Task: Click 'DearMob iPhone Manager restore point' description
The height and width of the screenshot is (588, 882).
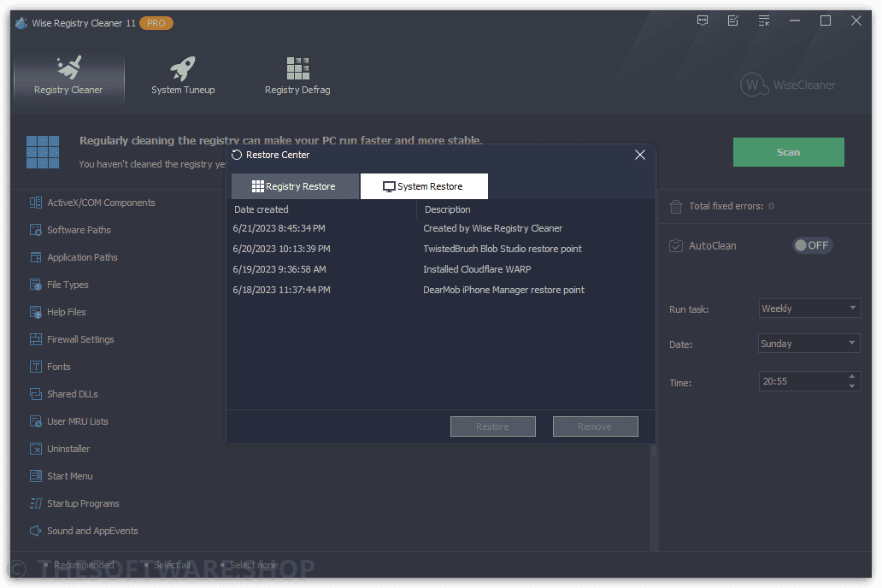Action: (x=503, y=290)
